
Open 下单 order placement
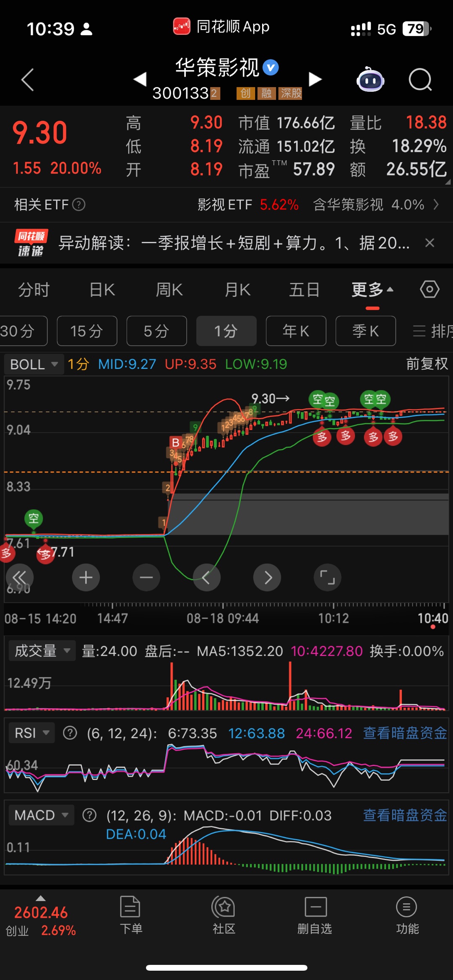coord(130,915)
